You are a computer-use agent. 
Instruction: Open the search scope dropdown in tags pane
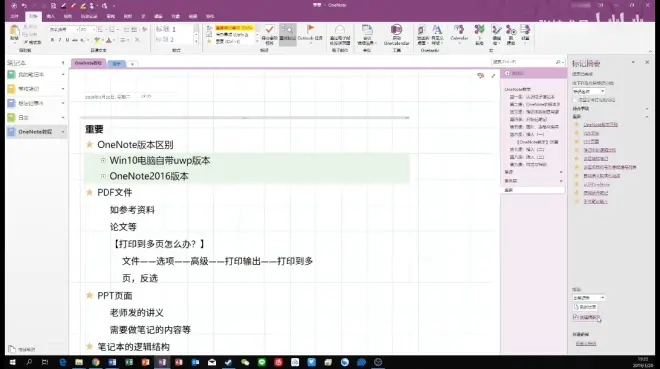588,297
